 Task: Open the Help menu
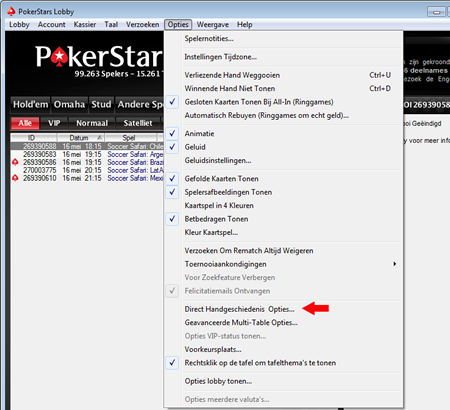[245, 25]
